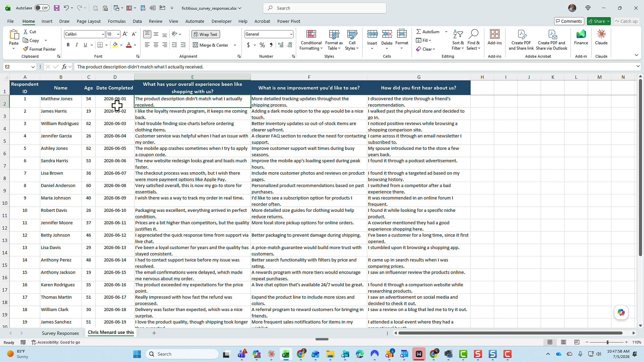Click the Catch up button
This screenshot has height=362, width=644.
pyautogui.click(x=626, y=21)
